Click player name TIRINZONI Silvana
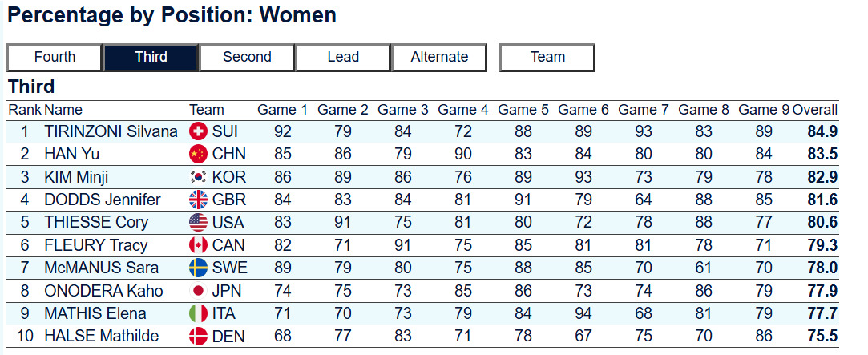Viewport: 868px width, 355px height. click(111, 131)
